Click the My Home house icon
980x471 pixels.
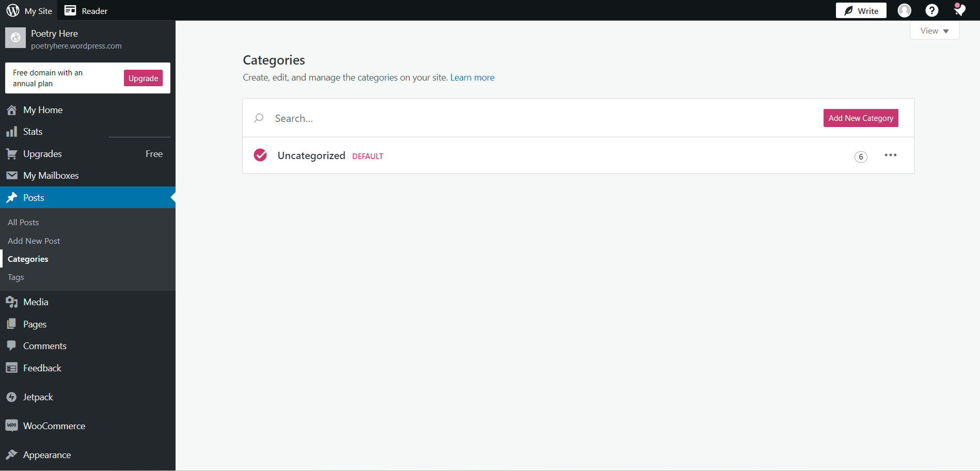pos(11,110)
